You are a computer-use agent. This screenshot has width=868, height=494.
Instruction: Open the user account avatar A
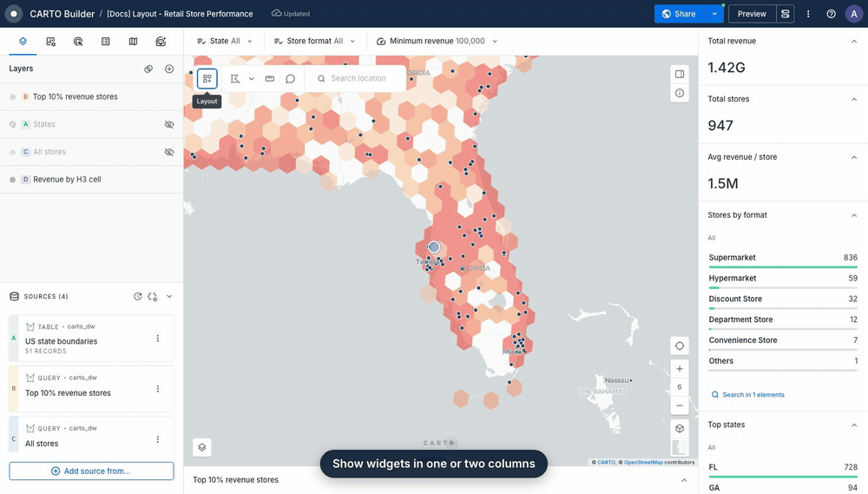click(x=854, y=14)
